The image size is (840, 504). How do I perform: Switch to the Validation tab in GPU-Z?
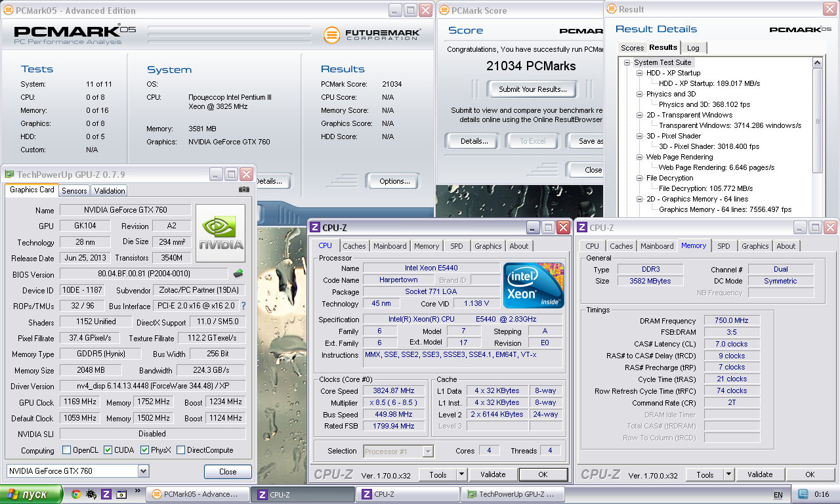(x=110, y=190)
